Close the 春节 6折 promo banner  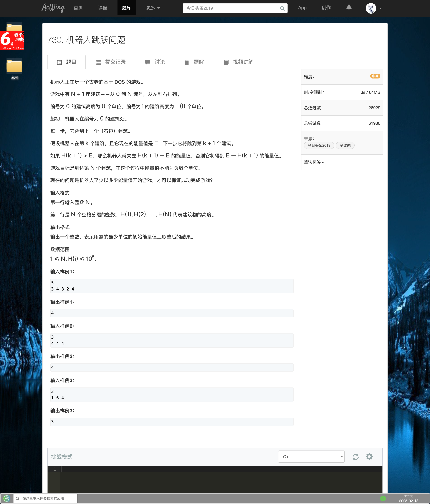click(x=23, y=33)
